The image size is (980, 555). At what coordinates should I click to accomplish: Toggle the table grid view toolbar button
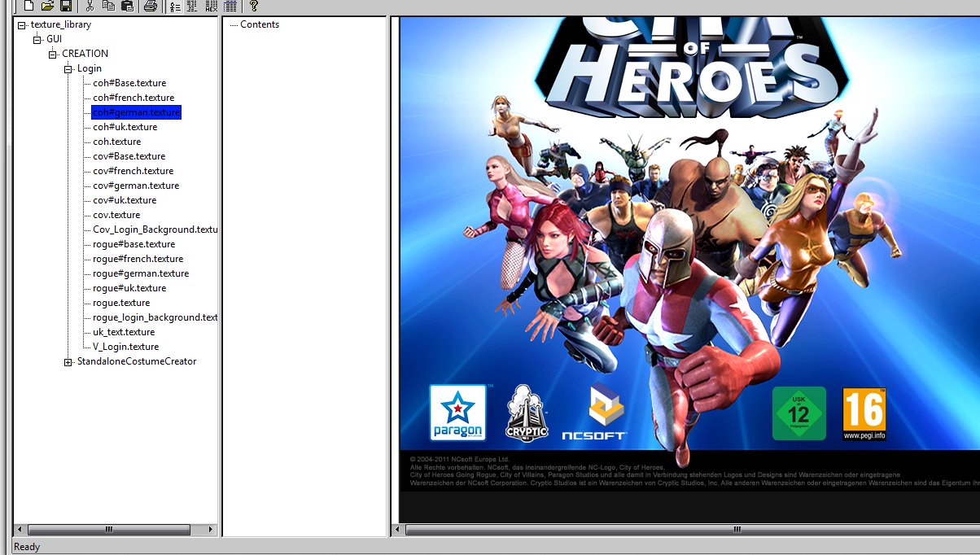click(230, 6)
